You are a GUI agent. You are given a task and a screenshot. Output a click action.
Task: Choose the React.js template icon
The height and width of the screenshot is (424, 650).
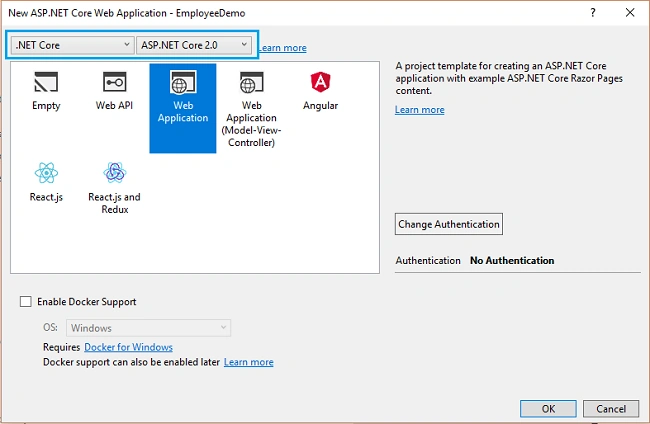pos(46,172)
